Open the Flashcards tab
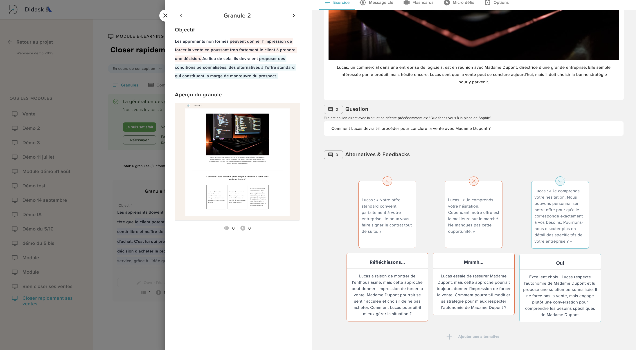This screenshot has width=644, height=350. 418,2
